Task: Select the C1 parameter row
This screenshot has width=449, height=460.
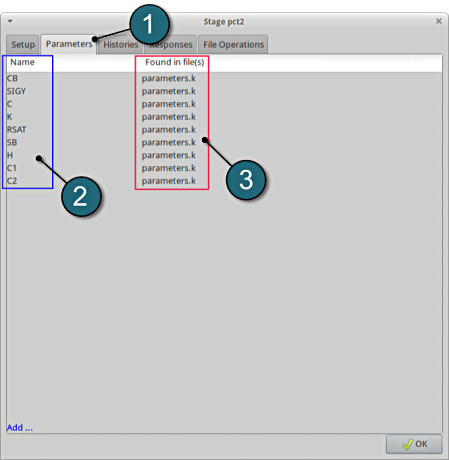Action: [224, 168]
